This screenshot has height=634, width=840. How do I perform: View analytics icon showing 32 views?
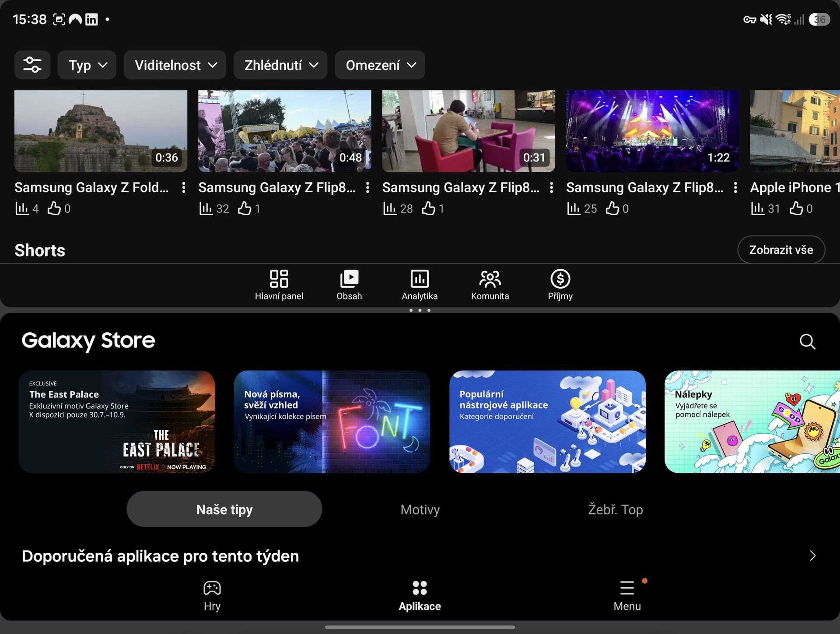coord(206,209)
